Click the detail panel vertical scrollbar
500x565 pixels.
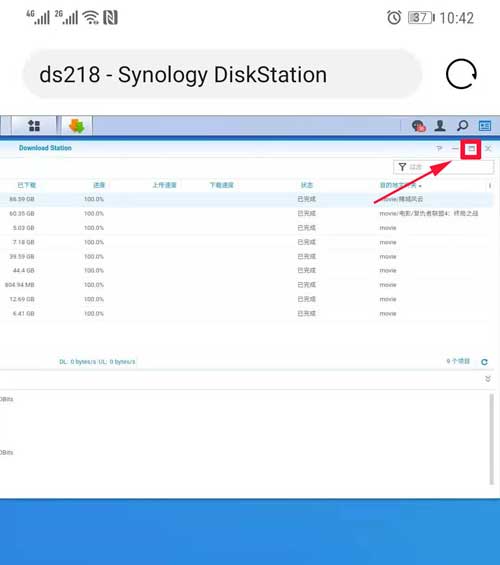491,439
